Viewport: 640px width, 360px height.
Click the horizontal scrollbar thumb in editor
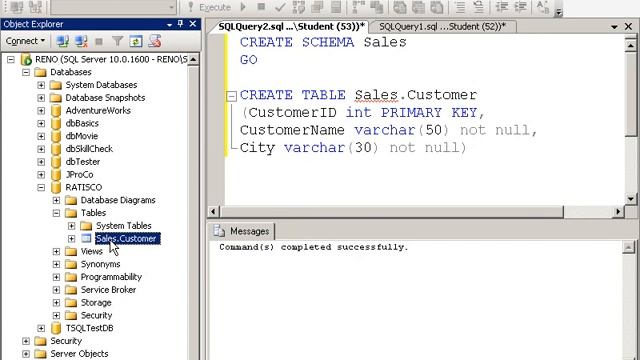pos(391,212)
